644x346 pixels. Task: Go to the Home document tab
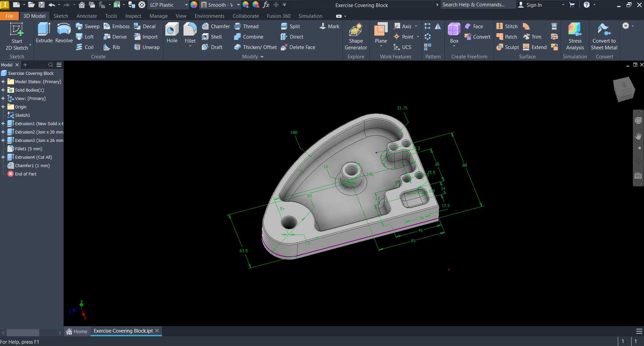77,331
